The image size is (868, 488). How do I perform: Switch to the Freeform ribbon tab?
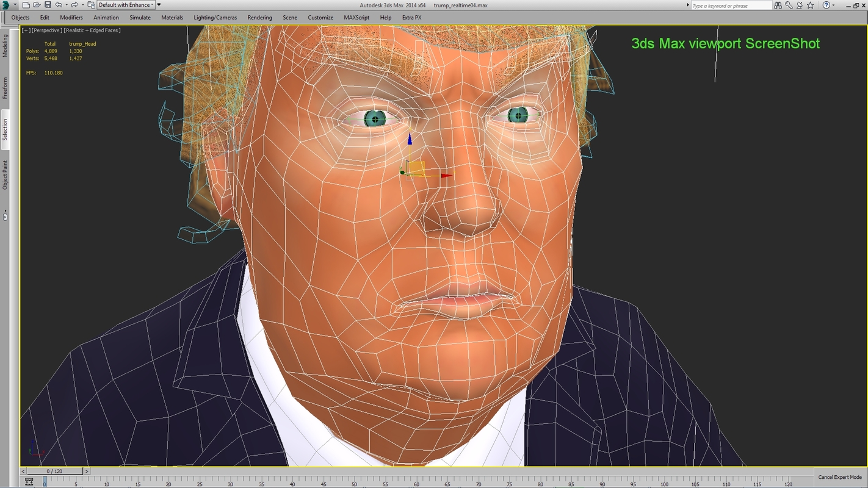(x=5, y=88)
